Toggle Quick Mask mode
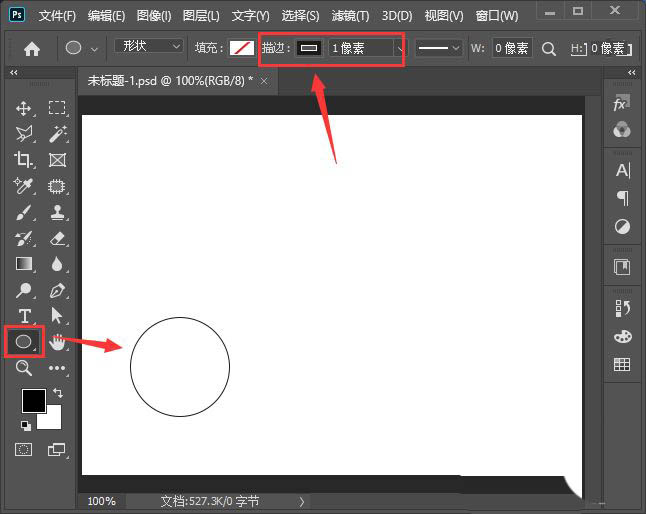 click(x=24, y=450)
